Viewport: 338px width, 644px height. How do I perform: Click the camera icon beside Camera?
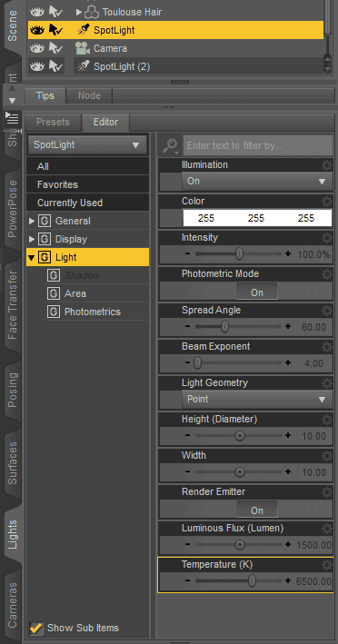(x=83, y=48)
